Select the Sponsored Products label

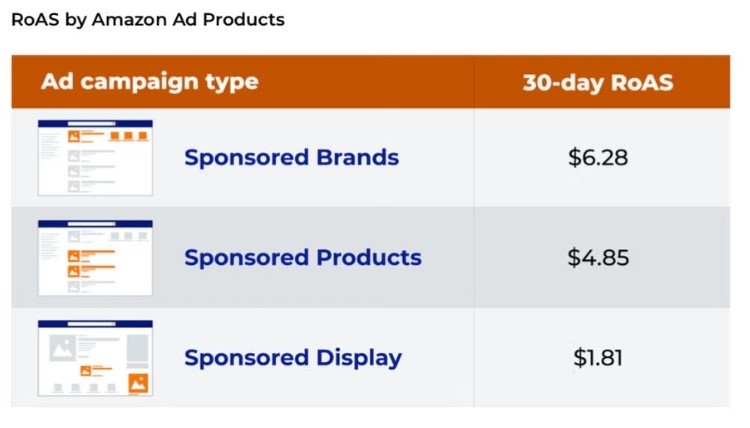(x=303, y=258)
